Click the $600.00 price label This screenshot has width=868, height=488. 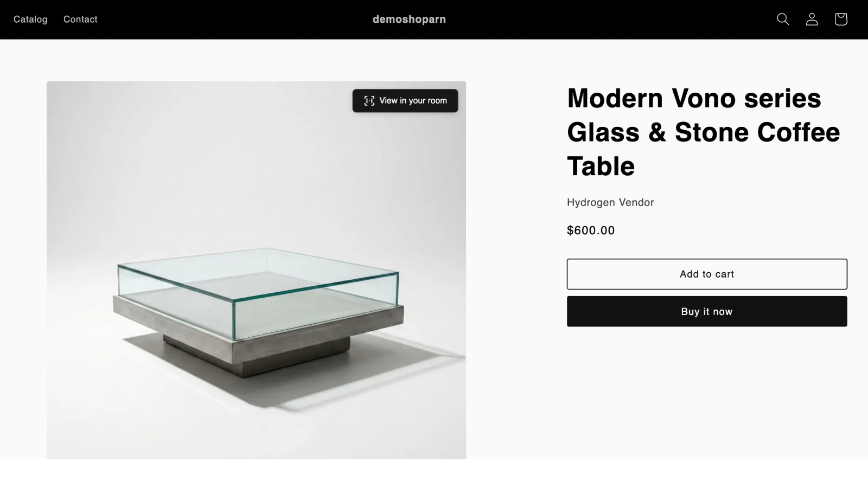point(591,230)
